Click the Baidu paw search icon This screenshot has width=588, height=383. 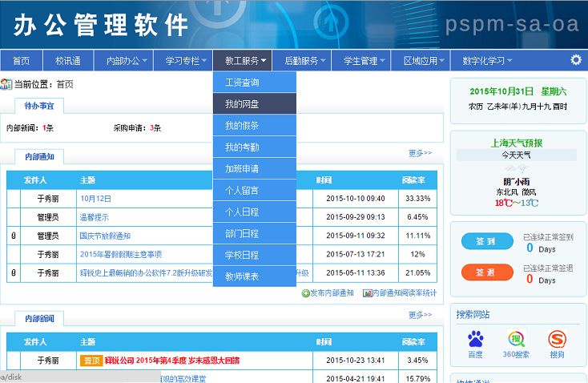click(476, 339)
